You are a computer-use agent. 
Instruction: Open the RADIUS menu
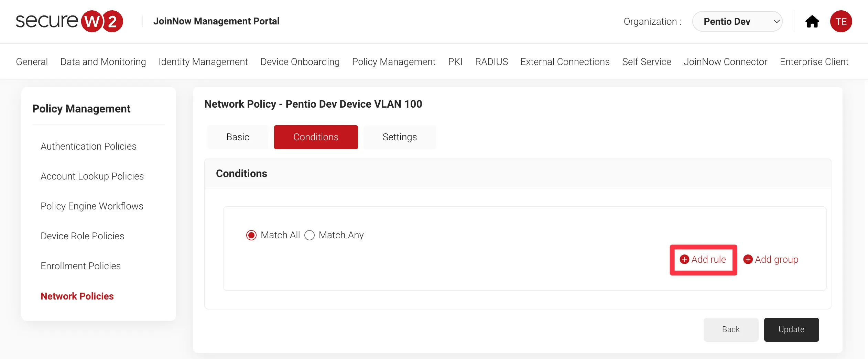(491, 62)
